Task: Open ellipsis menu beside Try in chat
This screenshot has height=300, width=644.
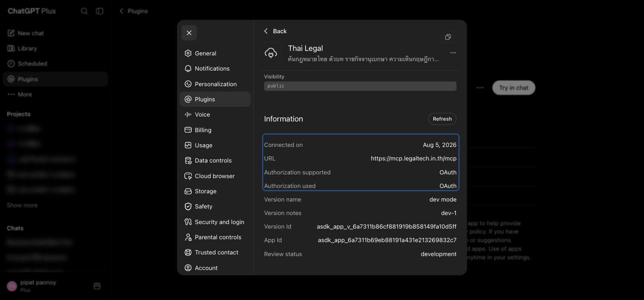Action: (480, 88)
